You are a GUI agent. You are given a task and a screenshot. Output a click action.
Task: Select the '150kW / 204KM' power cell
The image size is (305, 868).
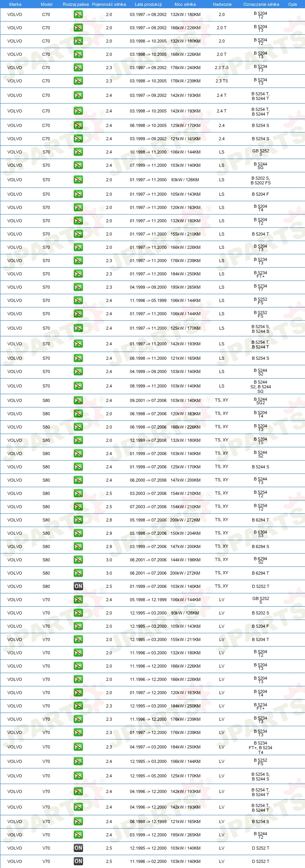coord(186,533)
